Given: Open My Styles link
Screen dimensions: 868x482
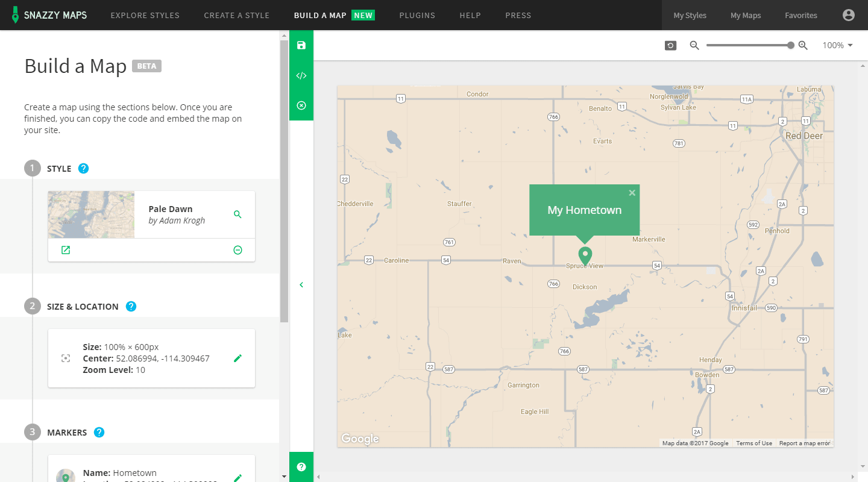Looking at the screenshot, I should (690, 15).
